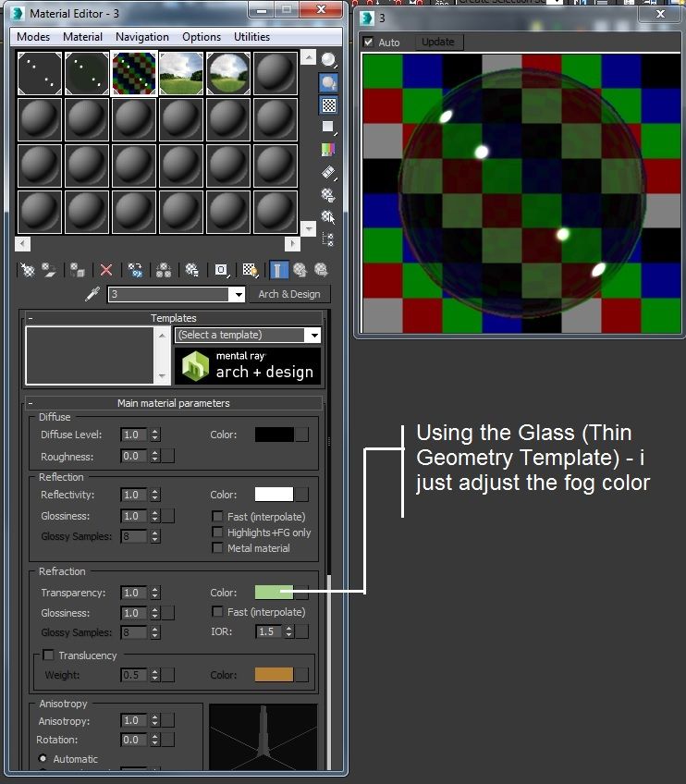This screenshot has height=784, width=686.
Task: Enable the Metal material checkbox
Action: pos(217,548)
